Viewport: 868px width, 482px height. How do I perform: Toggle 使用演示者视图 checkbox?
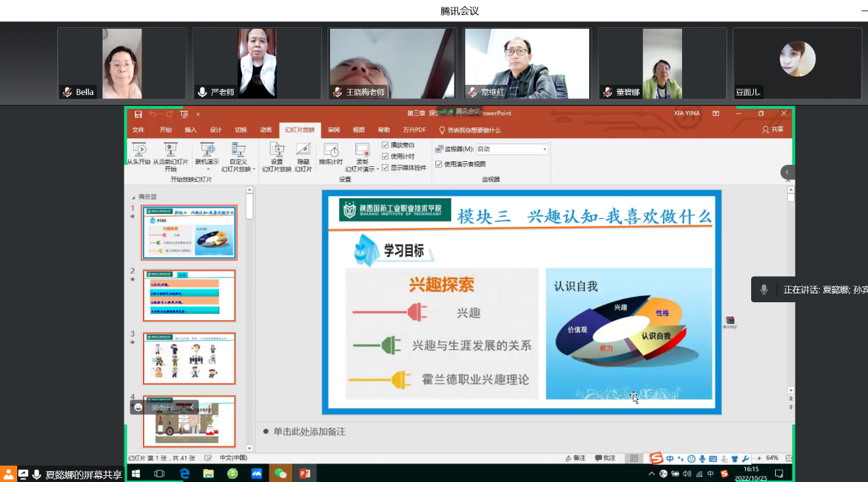click(439, 164)
